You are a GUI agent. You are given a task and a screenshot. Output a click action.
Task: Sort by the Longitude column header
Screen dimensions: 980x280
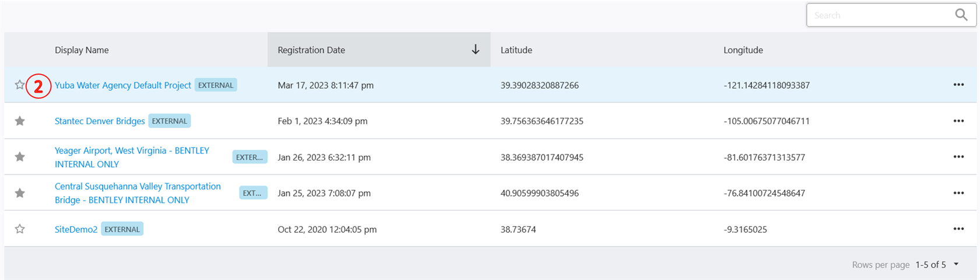(743, 50)
